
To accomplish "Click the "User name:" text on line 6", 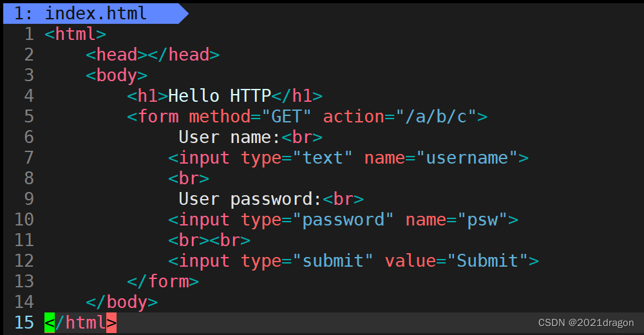I will (230, 137).
